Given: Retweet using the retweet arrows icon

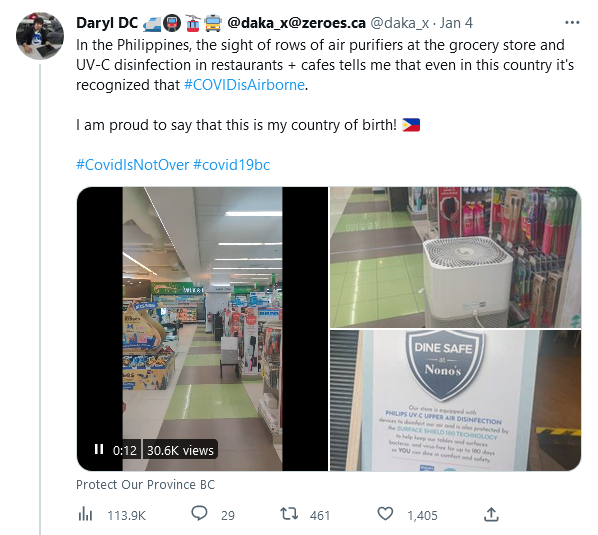Looking at the screenshot, I should 289,514.
